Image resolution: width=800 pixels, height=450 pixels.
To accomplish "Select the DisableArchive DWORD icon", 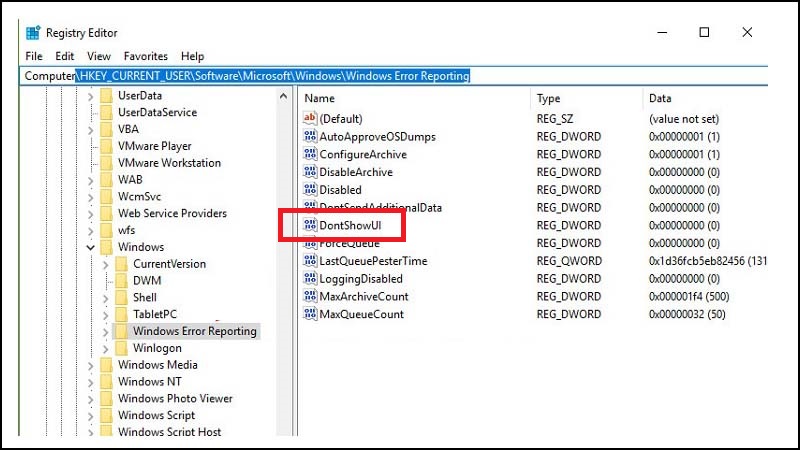I will pos(310,172).
